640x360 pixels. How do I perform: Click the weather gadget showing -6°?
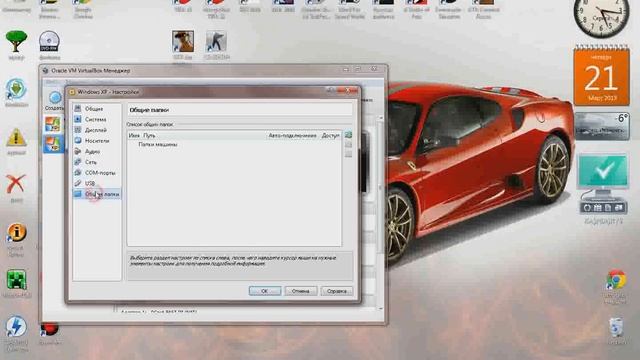coord(602,127)
